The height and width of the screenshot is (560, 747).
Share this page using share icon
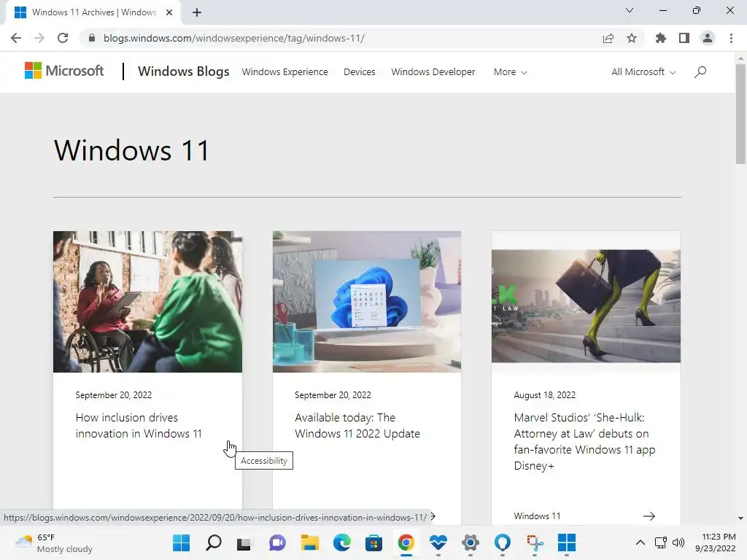tap(608, 38)
